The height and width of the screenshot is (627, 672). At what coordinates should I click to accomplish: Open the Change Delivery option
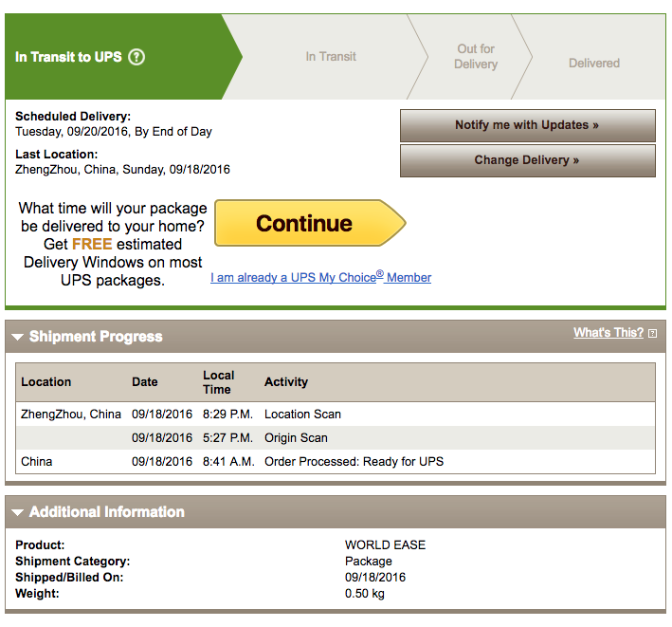(528, 160)
